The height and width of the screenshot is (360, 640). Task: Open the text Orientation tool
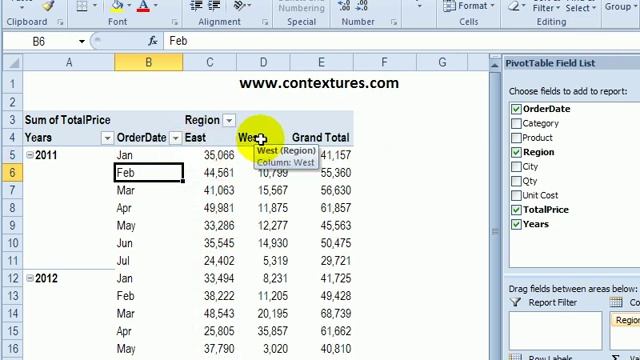point(239,5)
